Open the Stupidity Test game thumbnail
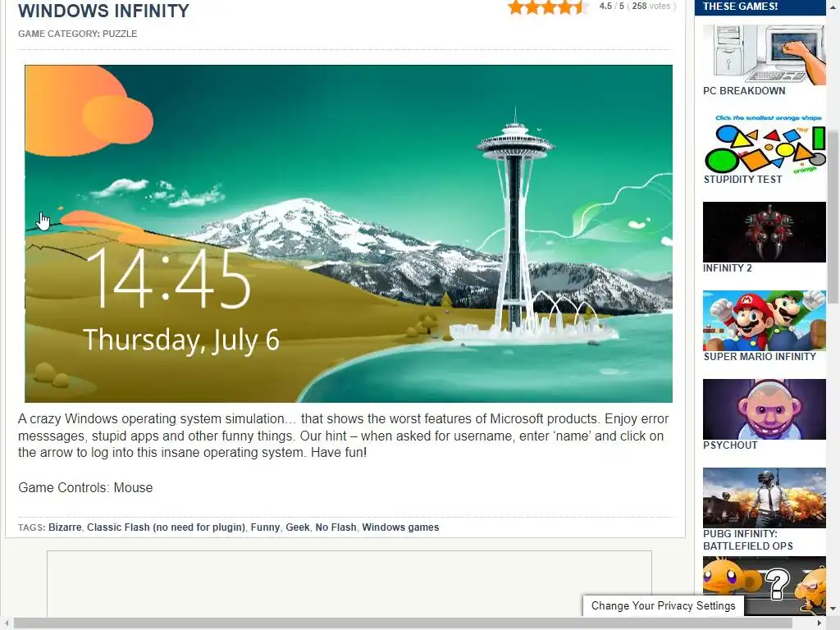This screenshot has height=630, width=840. (x=764, y=143)
